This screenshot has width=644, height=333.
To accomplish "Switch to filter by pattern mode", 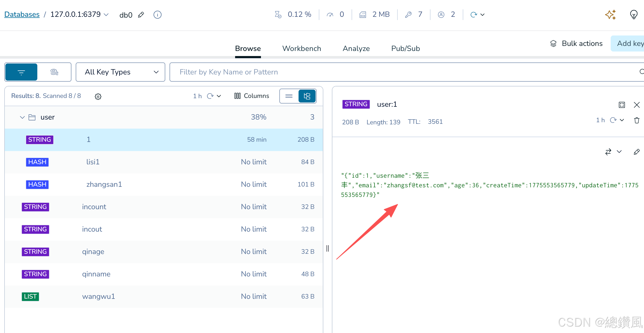I will point(21,72).
